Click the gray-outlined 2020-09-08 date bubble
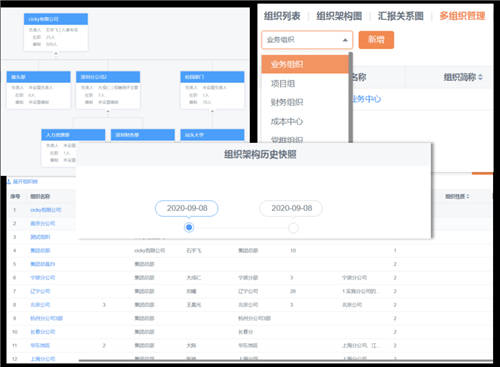500x367 pixels. 291,208
